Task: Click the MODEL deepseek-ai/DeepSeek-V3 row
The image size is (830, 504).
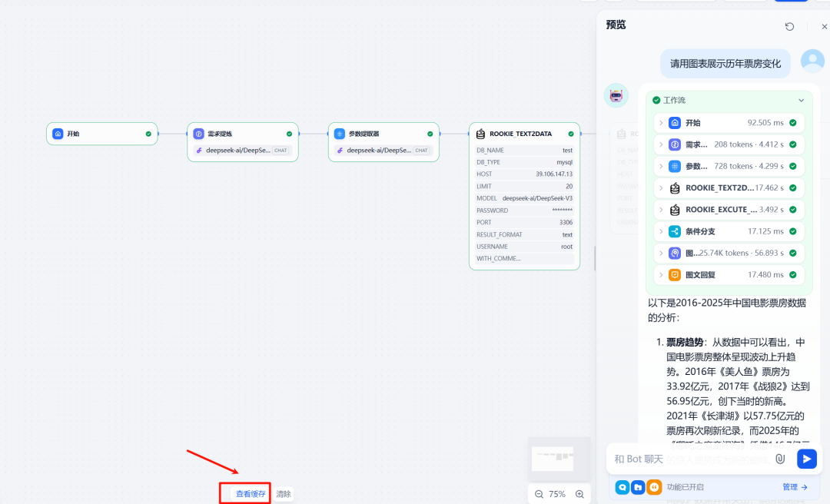Action: (x=525, y=198)
